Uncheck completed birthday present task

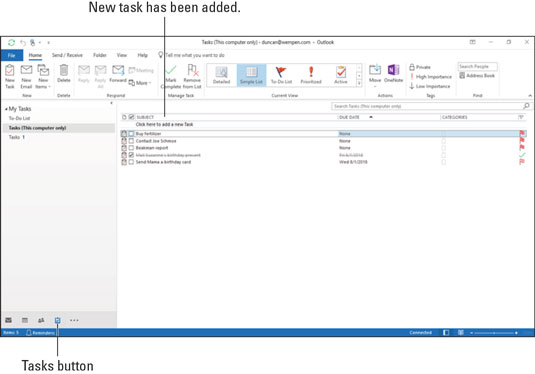click(x=131, y=155)
